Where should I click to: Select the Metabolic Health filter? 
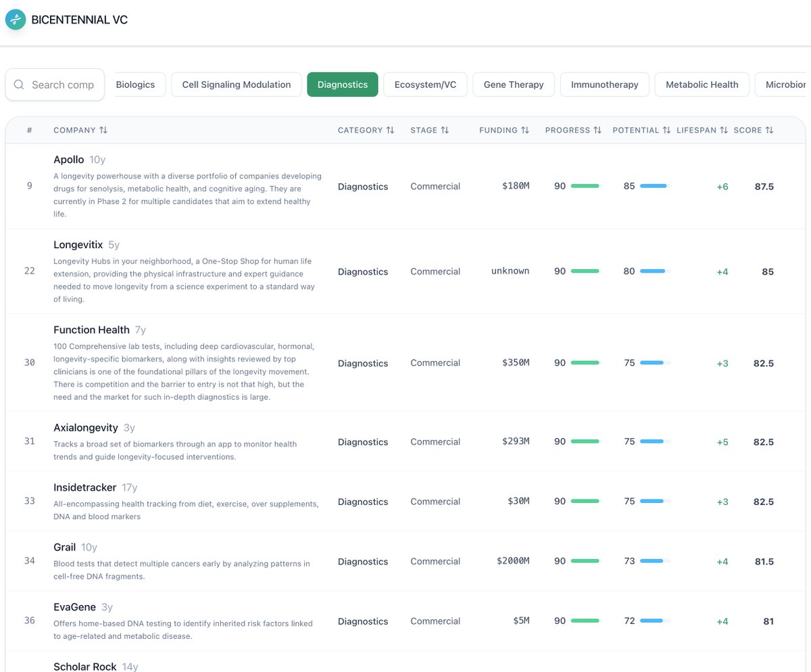point(702,85)
